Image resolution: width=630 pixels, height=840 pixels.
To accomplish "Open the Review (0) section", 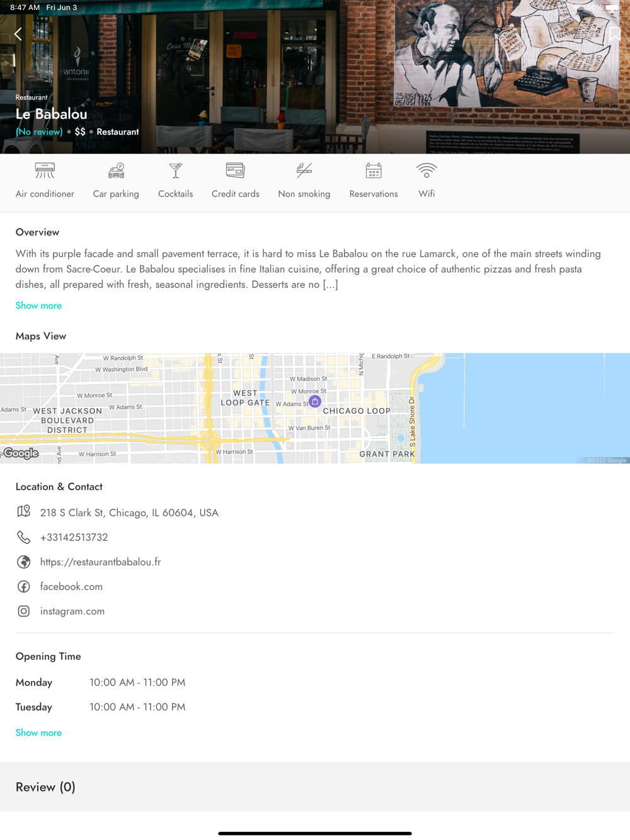I will pos(315,786).
